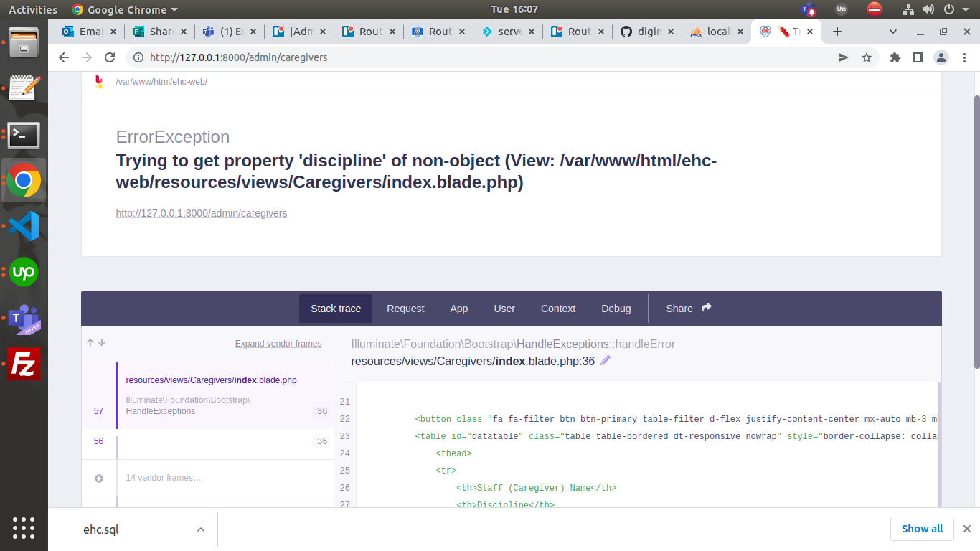980x551 pixels.
Task: Expand the 14 vendor frames group
Action: (99, 478)
